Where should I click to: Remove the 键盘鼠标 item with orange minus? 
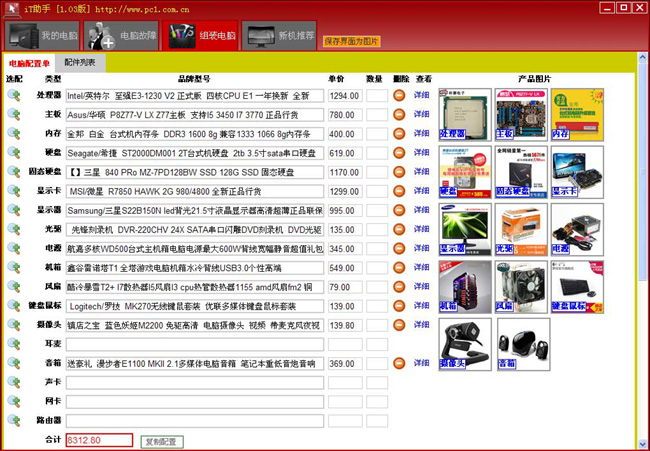click(399, 306)
